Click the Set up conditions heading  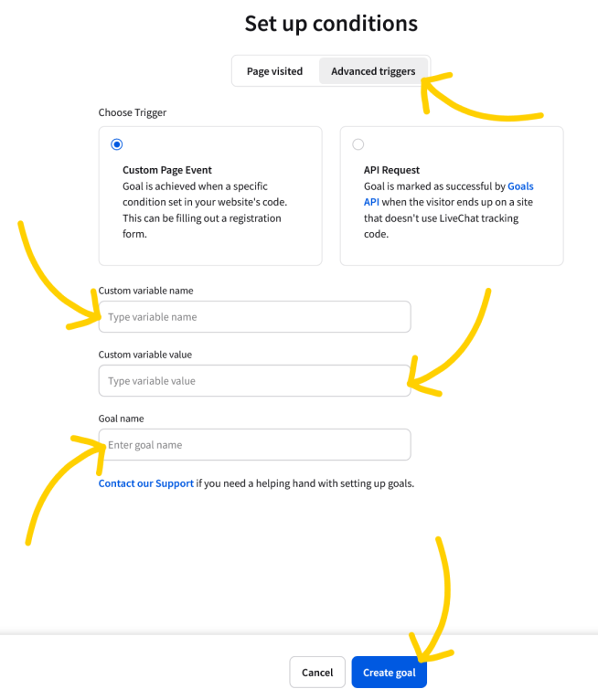pos(331,23)
